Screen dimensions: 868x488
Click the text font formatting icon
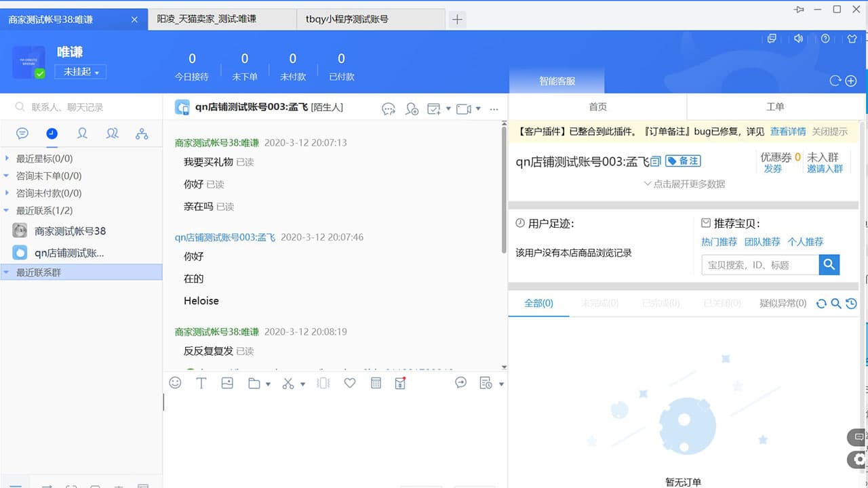pyautogui.click(x=201, y=383)
